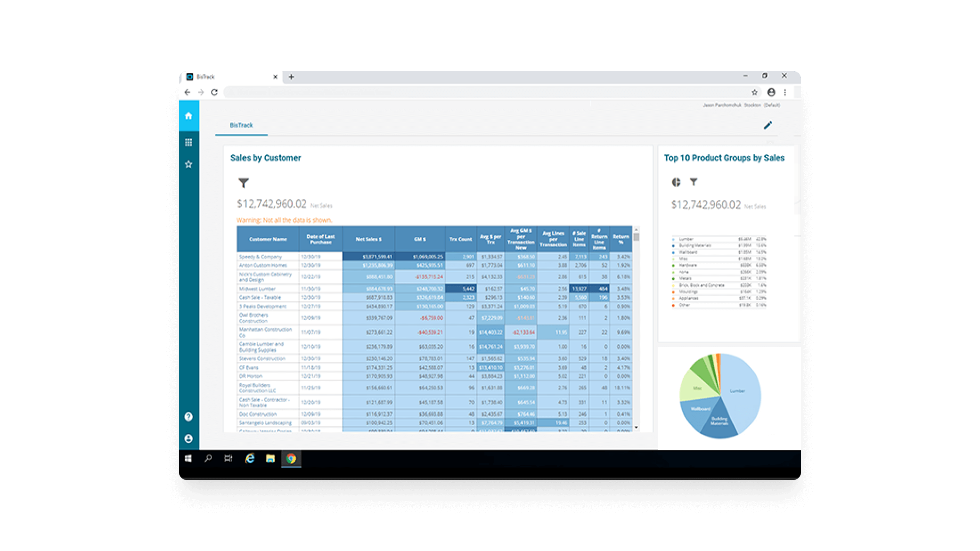This screenshot has height=551, width=980.
Task: Sort by Net Sales $ column header
Action: 368,239
